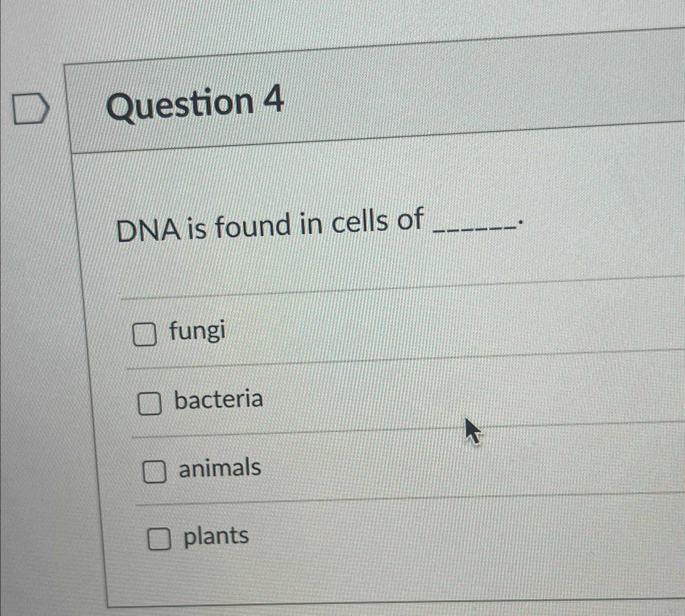Screen dimensions: 685x616
Task: Uncheck the plants checkbox
Action: (x=159, y=539)
